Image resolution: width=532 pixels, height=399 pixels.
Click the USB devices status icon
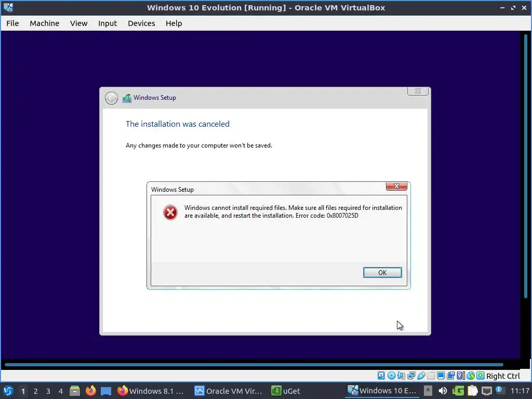[421, 376]
